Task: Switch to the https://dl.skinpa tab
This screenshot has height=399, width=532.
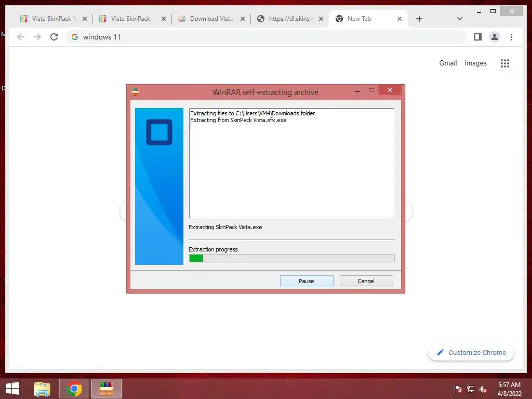Action: (x=290, y=19)
